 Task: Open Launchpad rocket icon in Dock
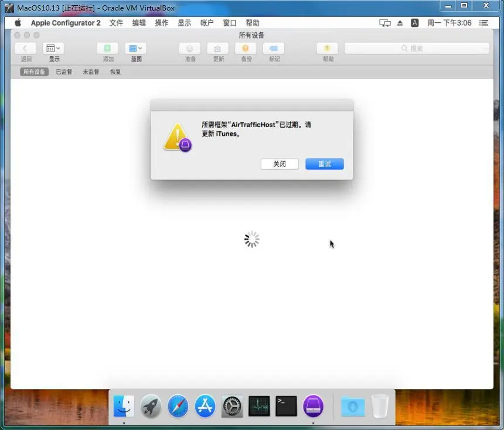click(x=151, y=406)
